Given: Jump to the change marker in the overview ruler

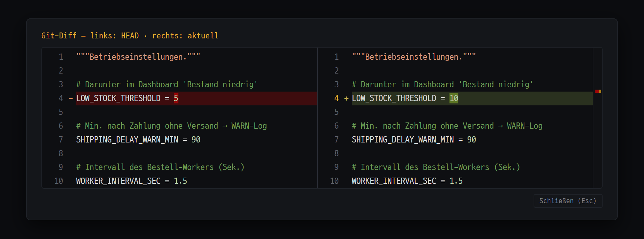Looking at the screenshot, I should coord(598,91).
